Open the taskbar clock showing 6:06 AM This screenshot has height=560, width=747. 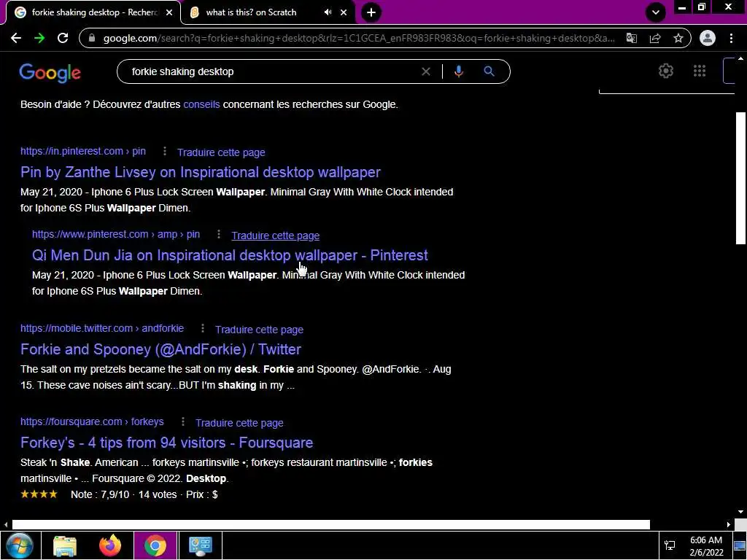706,546
